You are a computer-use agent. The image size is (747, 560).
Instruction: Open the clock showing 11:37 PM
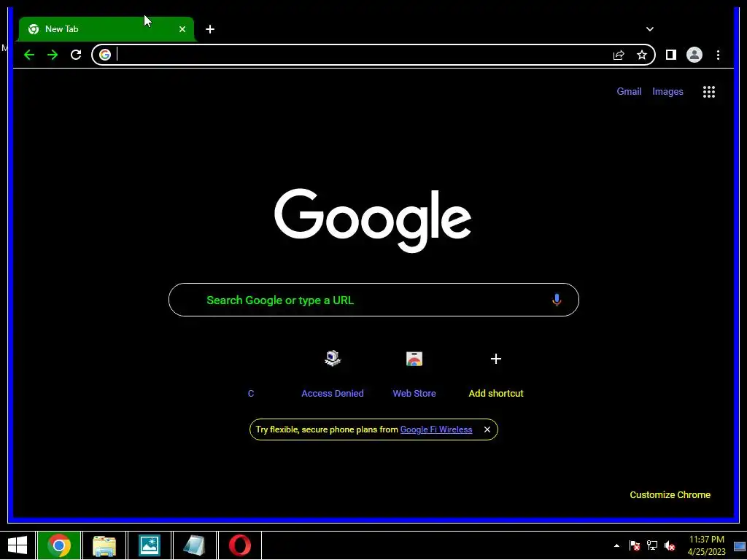pos(706,545)
